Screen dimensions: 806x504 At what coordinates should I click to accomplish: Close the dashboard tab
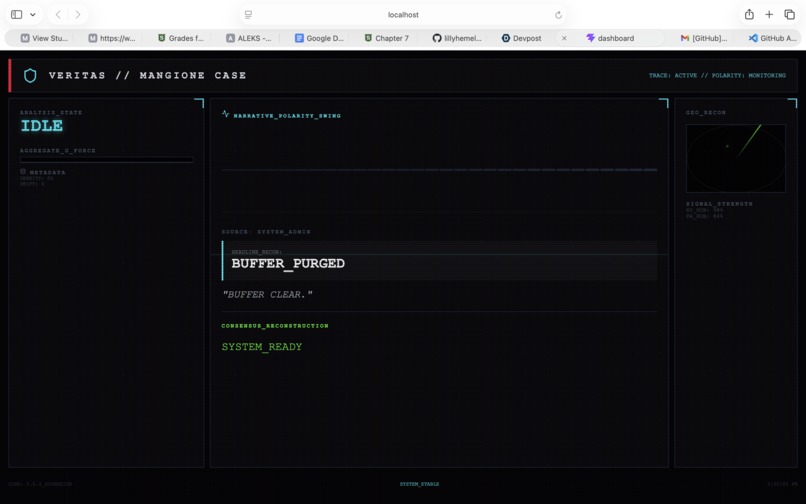coord(564,38)
